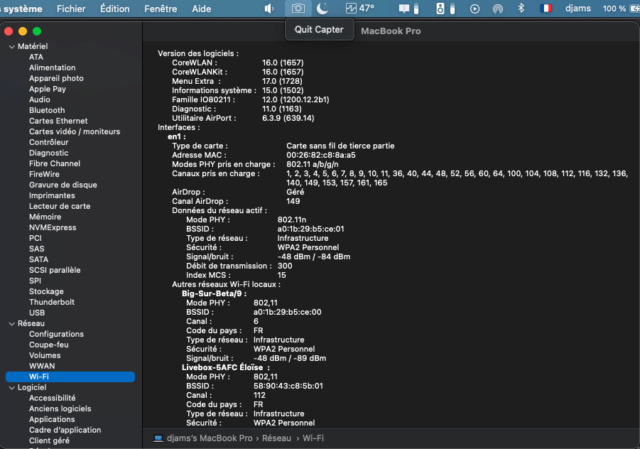640x449 pixels.
Task: Click Réseau in the path bar
Action: [x=277, y=438]
